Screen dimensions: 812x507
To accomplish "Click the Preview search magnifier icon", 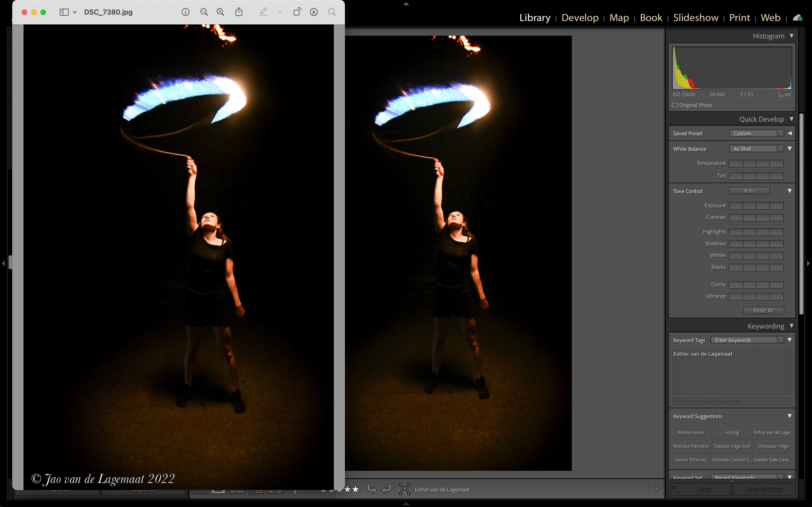I will [x=332, y=12].
